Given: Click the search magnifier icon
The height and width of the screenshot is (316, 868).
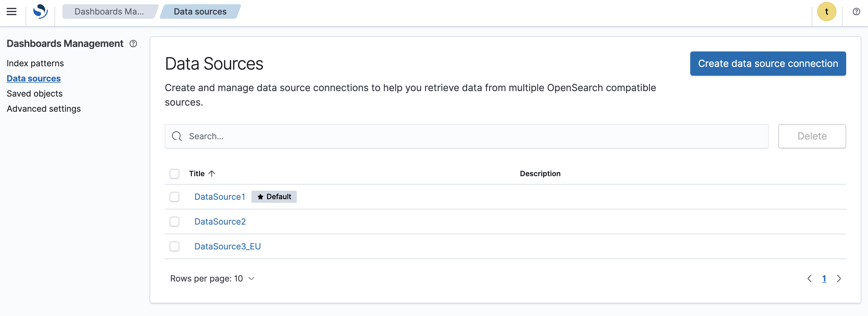Looking at the screenshot, I should click(177, 136).
